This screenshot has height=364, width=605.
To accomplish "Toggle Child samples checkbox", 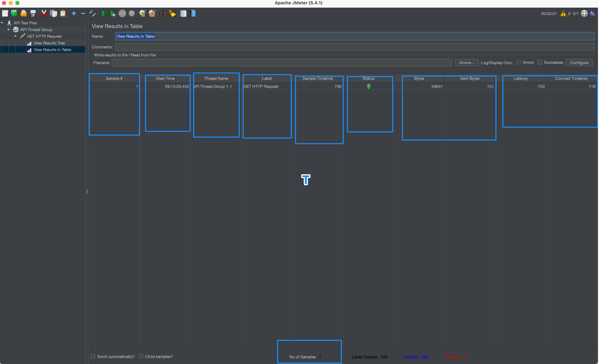I will point(141,356).
